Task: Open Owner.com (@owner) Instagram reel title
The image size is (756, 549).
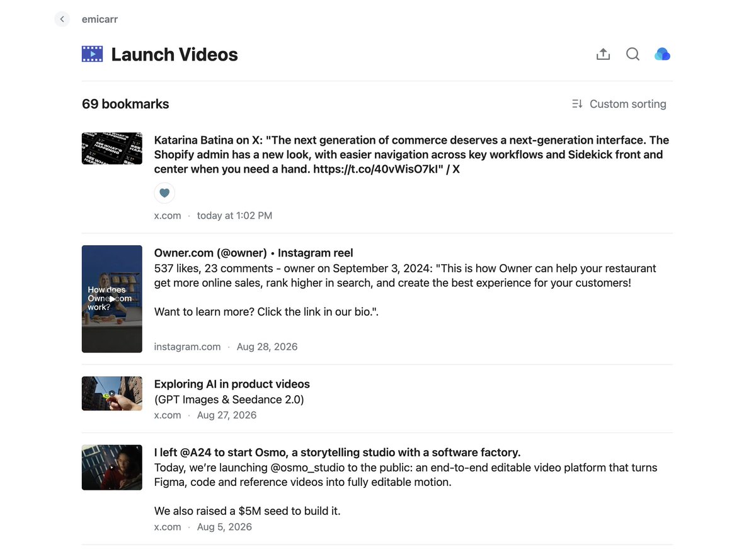Action: pos(254,253)
